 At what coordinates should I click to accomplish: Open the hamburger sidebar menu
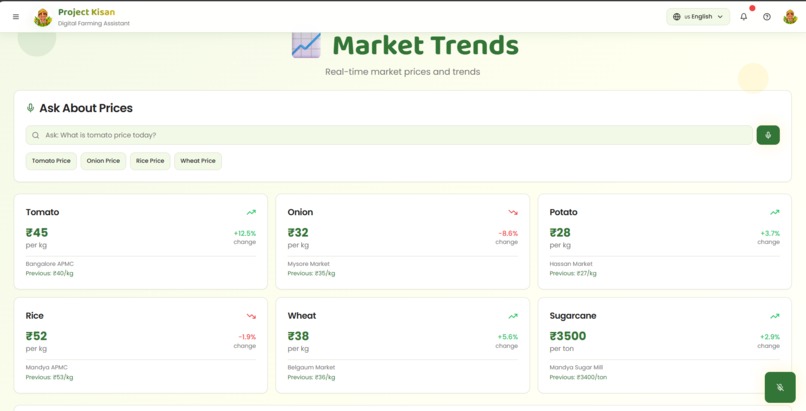(x=16, y=16)
